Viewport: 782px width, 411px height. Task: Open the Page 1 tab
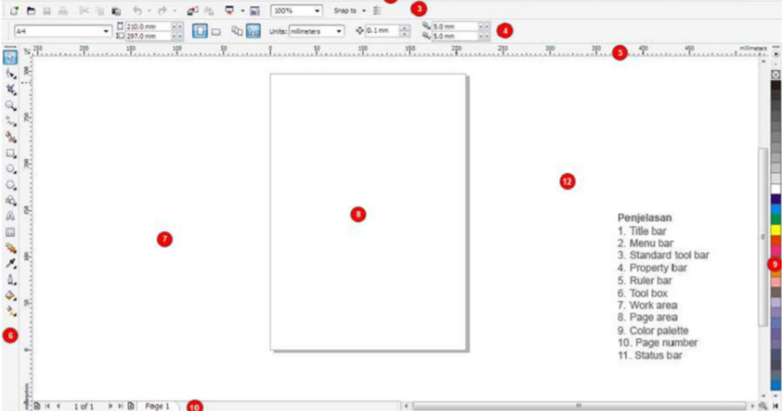pyautogui.click(x=157, y=406)
